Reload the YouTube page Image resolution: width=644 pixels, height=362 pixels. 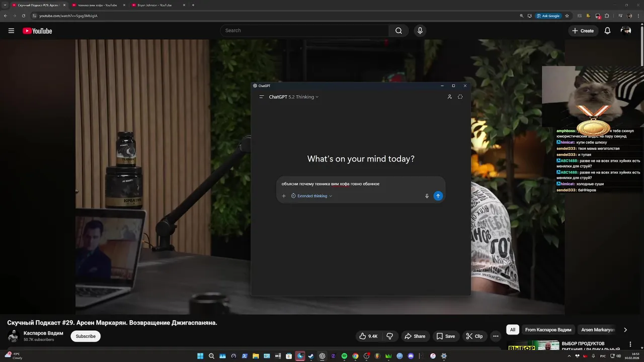[x=24, y=16]
